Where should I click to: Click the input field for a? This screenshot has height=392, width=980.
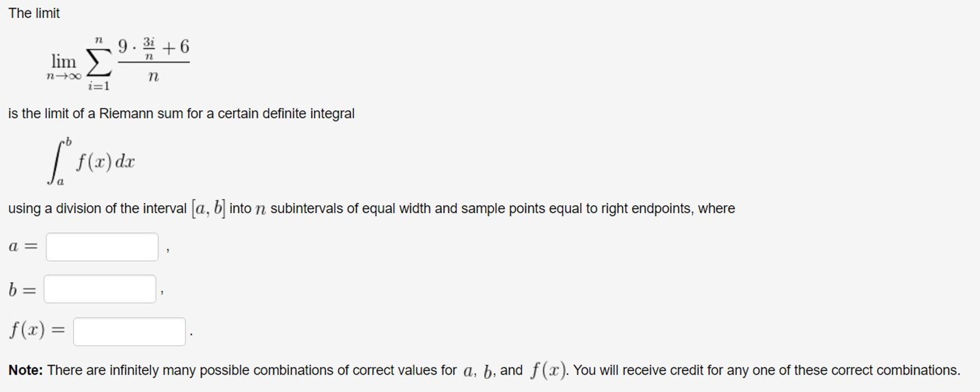pyautogui.click(x=102, y=247)
